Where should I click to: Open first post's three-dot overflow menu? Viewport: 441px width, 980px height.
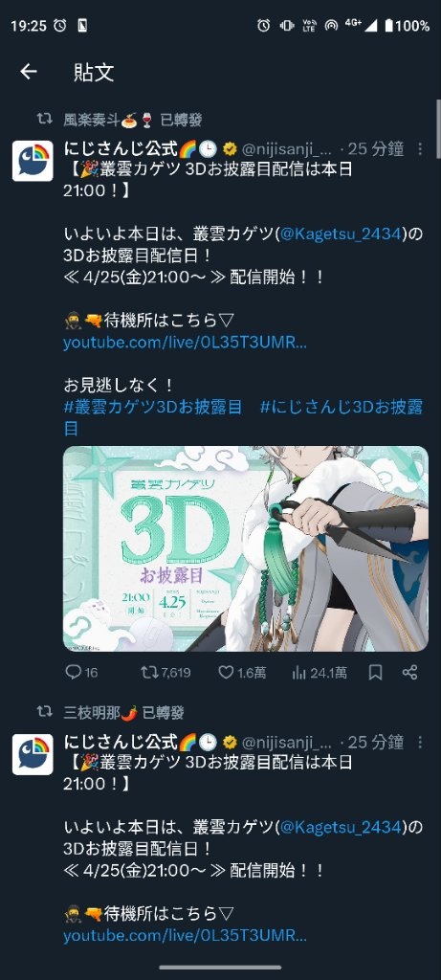pyautogui.click(x=420, y=148)
